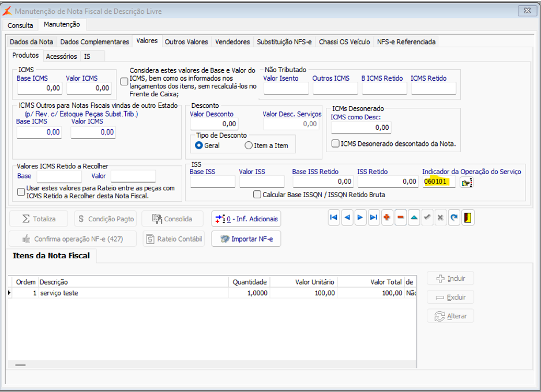Image resolution: width=541 pixels, height=392 pixels.
Task: Select the Item a Item discount type
Action: tap(249, 145)
